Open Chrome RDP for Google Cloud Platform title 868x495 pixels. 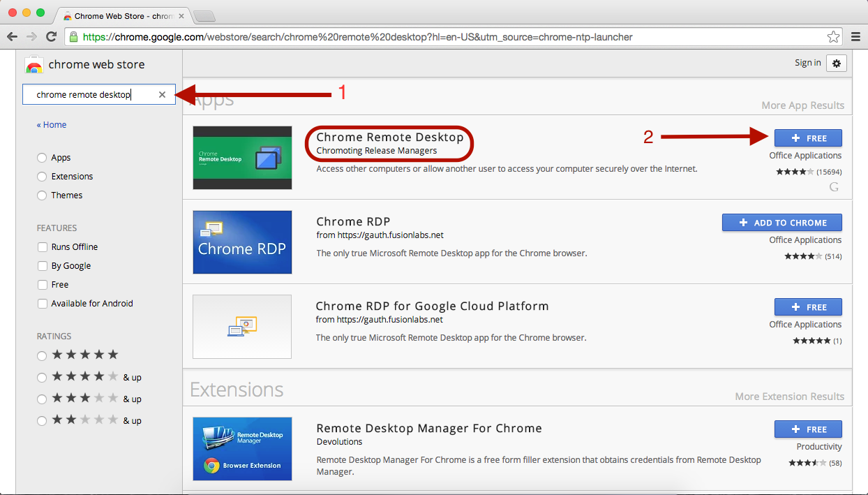click(432, 306)
